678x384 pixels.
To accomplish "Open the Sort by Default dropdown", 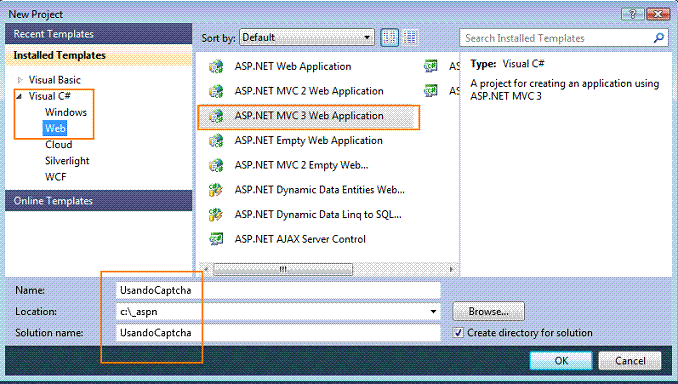I will point(307,38).
